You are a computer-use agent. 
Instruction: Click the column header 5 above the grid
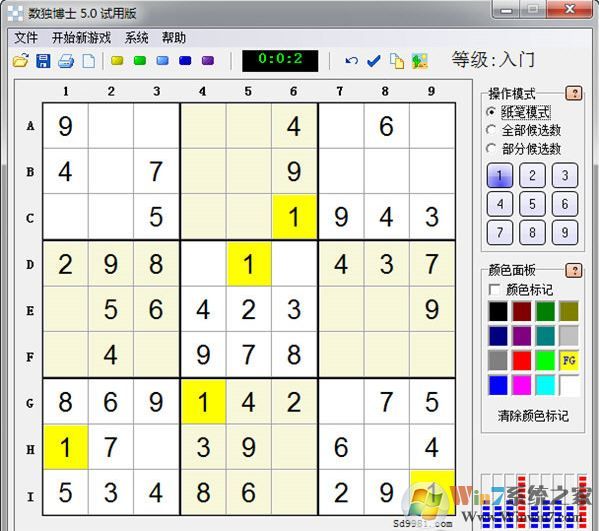(x=248, y=91)
